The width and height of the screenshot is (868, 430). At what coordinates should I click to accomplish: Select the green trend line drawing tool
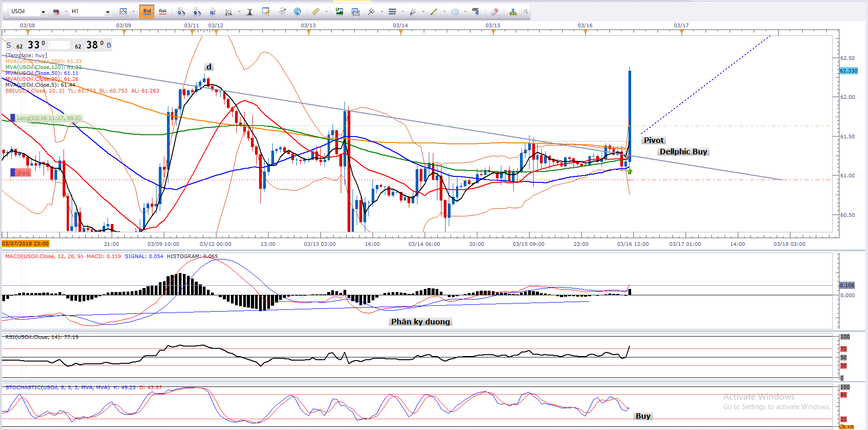tap(434, 12)
